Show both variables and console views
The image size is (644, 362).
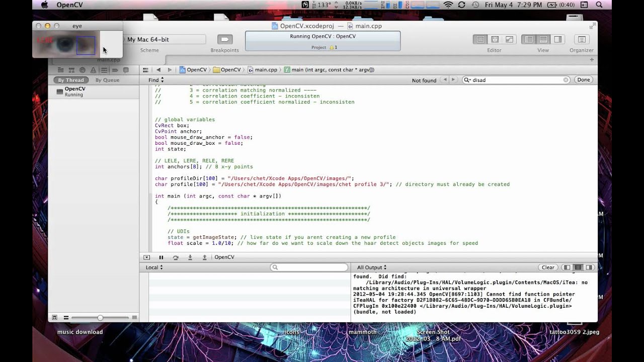[x=578, y=267]
